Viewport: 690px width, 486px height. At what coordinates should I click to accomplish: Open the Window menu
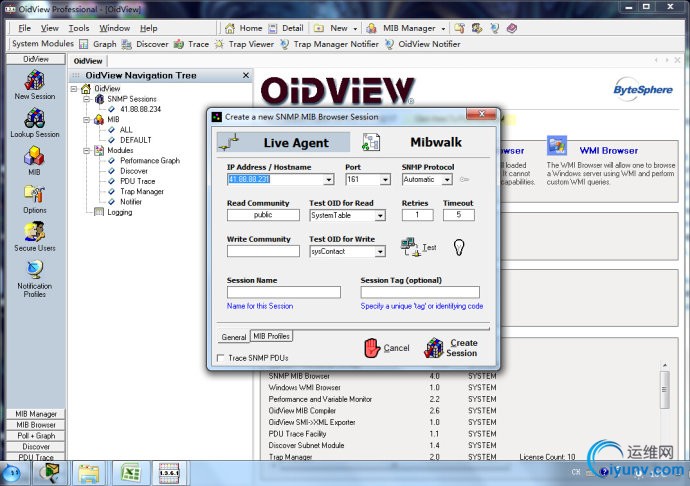(114, 28)
